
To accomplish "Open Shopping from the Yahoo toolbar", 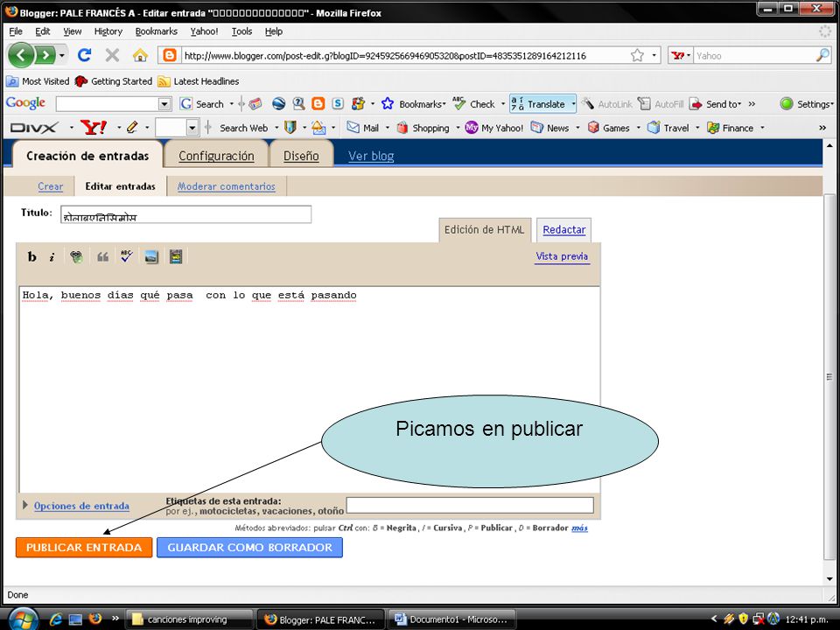I will coord(423,128).
